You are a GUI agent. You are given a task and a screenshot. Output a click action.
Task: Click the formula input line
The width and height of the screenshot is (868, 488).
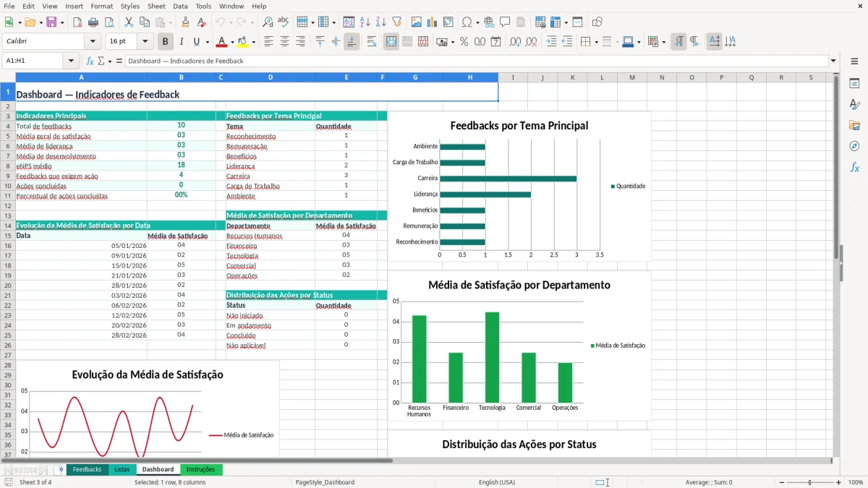point(477,61)
